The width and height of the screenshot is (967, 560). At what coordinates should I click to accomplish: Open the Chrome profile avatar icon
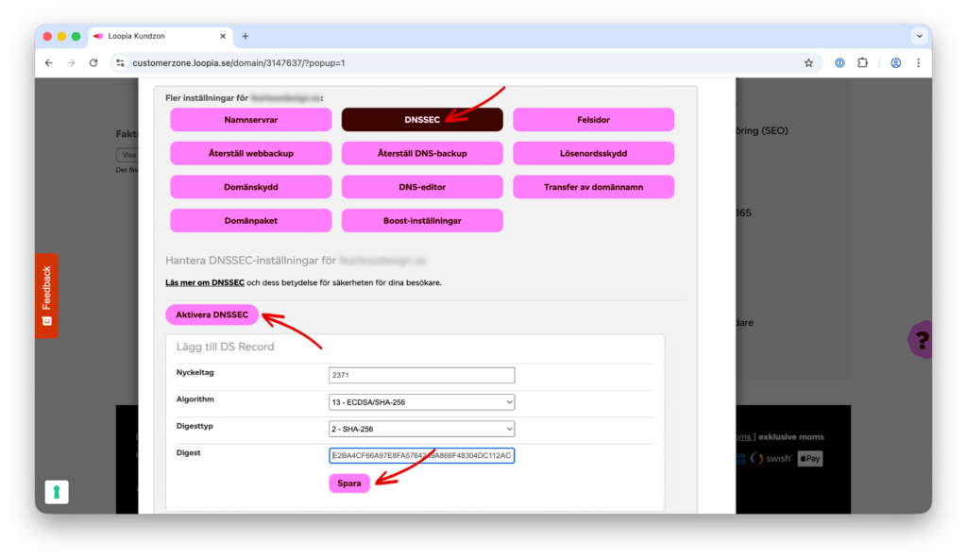pos(895,63)
